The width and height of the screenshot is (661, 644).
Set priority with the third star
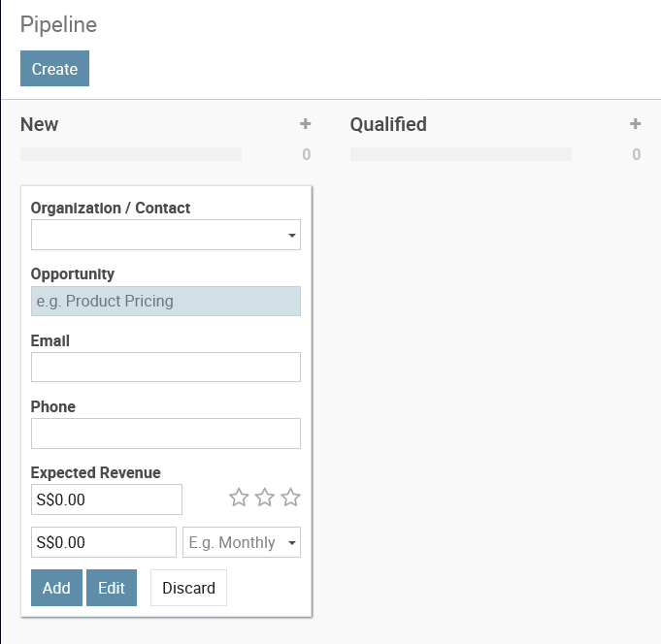(291, 498)
